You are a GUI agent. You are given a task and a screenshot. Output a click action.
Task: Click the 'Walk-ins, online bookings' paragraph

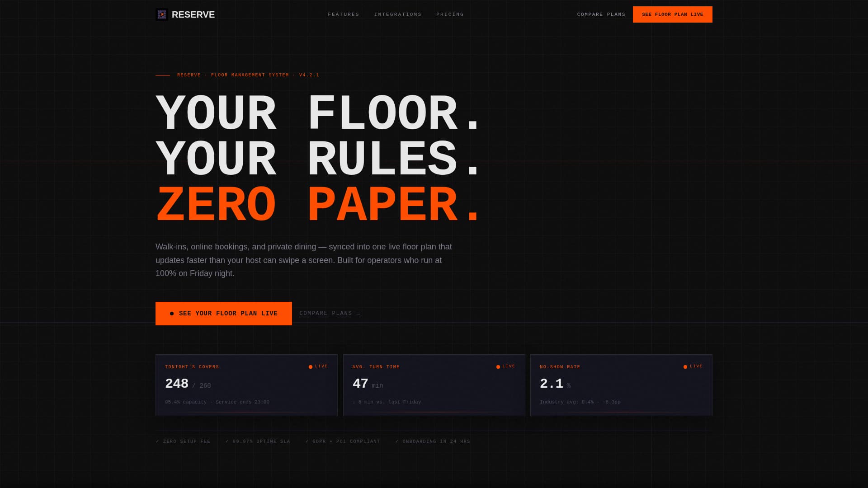click(x=304, y=260)
